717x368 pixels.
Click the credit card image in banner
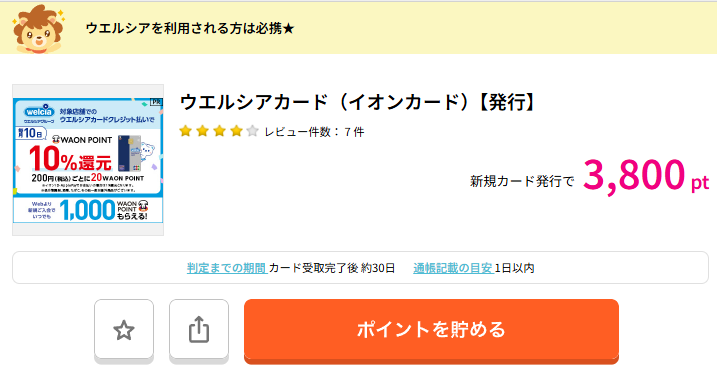pyautogui.click(x=129, y=153)
